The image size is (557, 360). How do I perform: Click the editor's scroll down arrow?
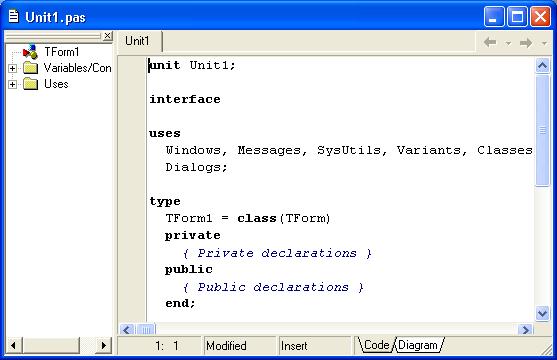(542, 314)
